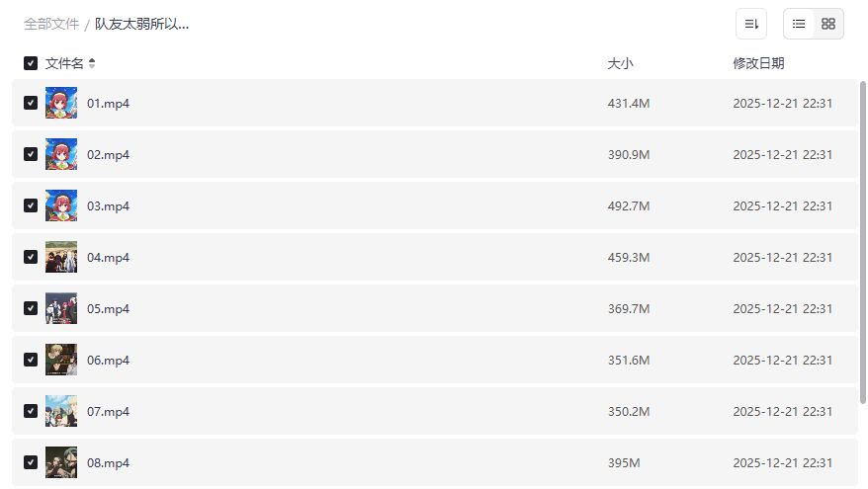Image resolution: width=868 pixels, height=489 pixels.
Task: Click the vertical scrollbar of file list
Action: 863,247
